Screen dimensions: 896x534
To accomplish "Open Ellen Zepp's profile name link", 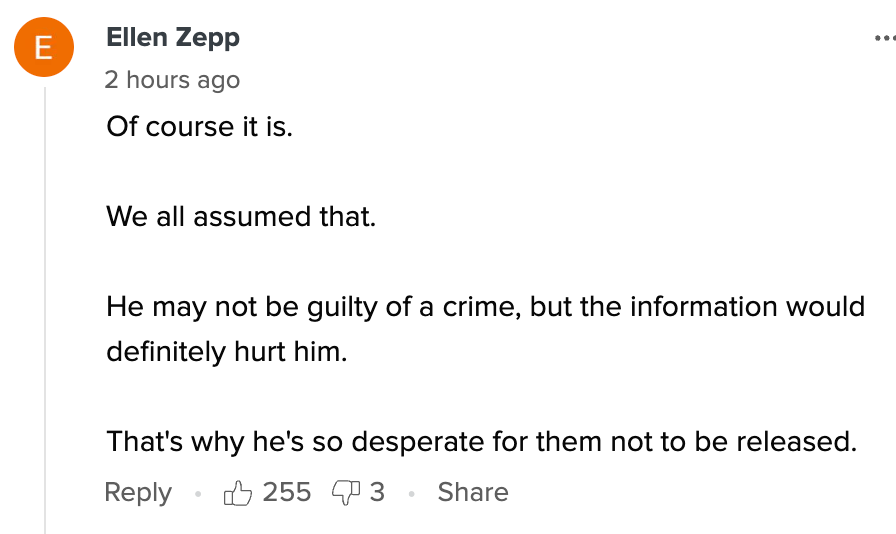I will coord(172,38).
